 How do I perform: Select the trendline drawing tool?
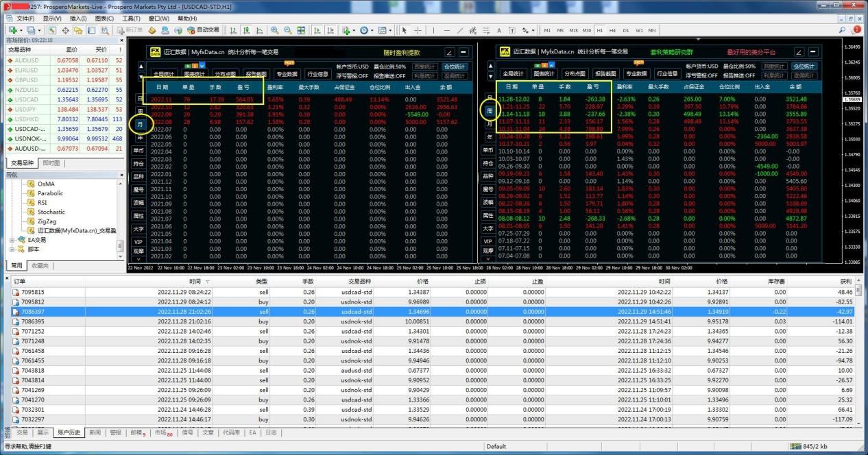tap(459, 30)
